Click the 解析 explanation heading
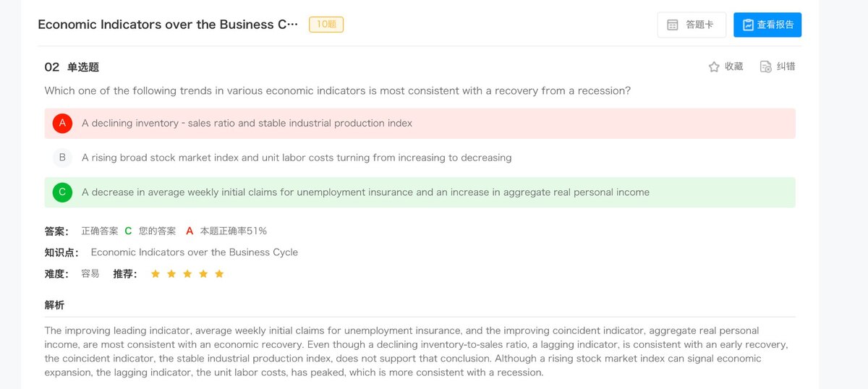Image resolution: width=868 pixels, height=389 pixels. 54,305
